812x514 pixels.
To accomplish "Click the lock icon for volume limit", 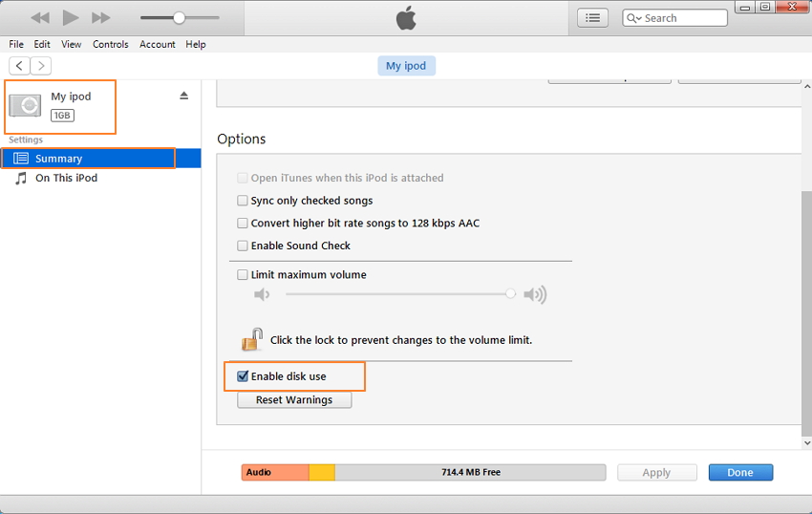I will point(252,339).
